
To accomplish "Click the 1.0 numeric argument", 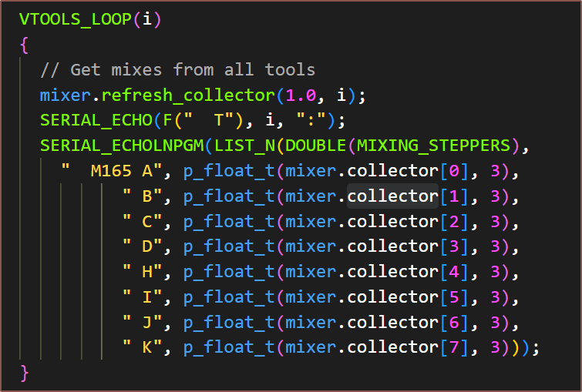I will click(x=301, y=95).
